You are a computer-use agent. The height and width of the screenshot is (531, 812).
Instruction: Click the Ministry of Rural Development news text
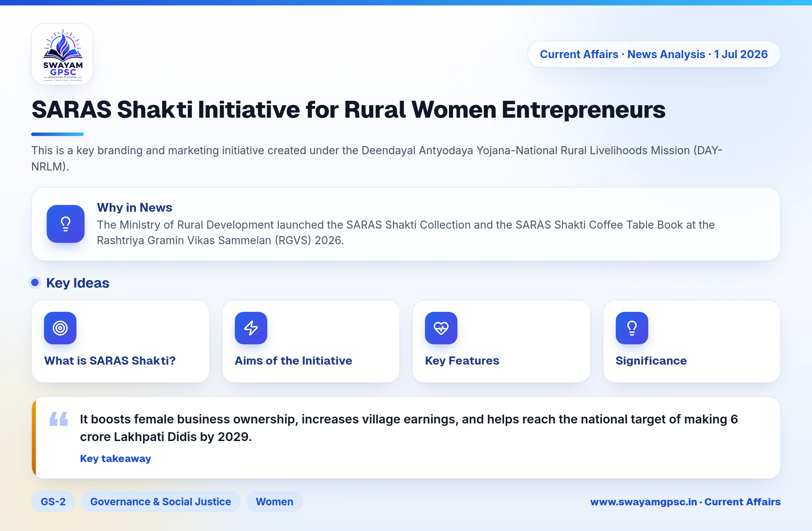tap(406, 232)
